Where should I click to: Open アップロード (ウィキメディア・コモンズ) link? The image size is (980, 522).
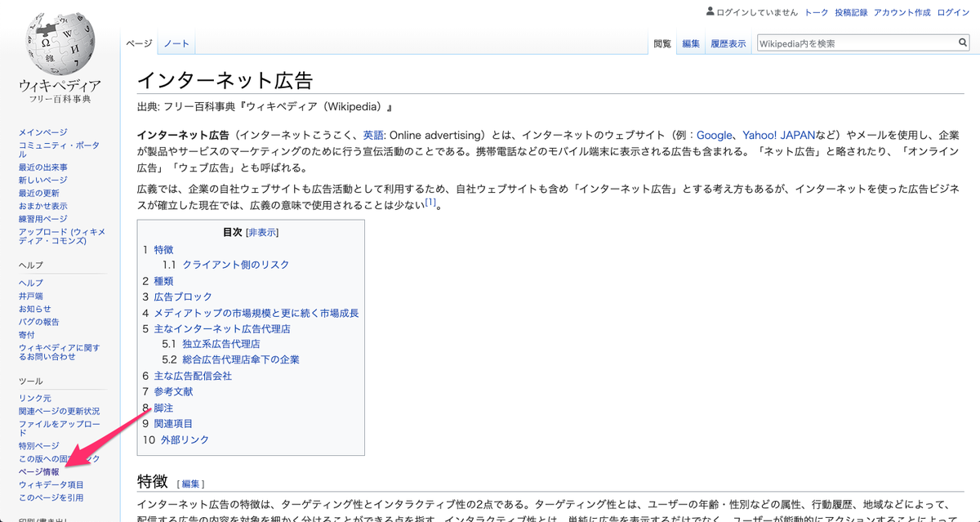click(62, 237)
